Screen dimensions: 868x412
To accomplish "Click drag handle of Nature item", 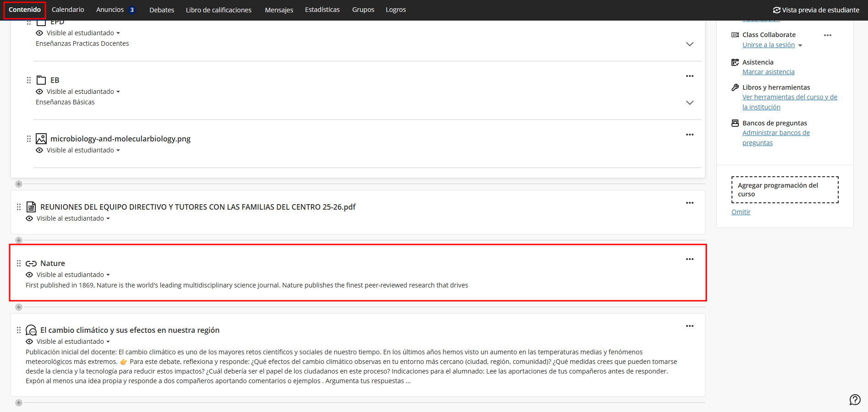I will 19,263.
